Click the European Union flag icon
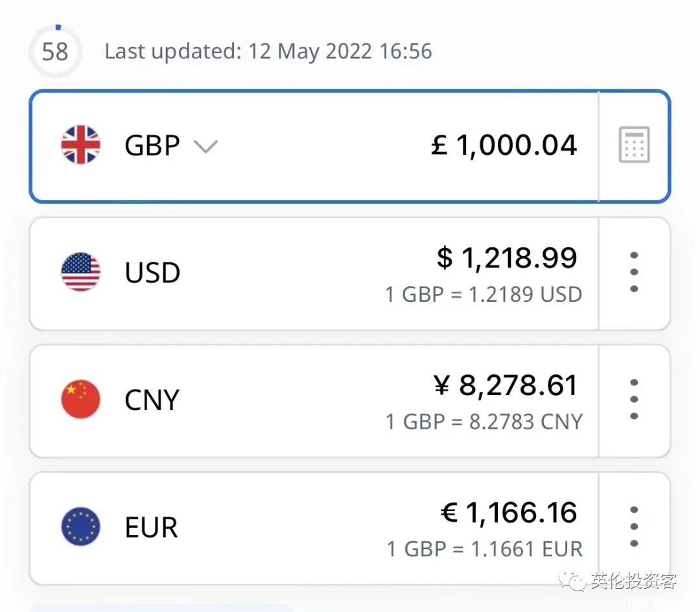The height and width of the screenshot is (612, 700). tap(81, 527)
